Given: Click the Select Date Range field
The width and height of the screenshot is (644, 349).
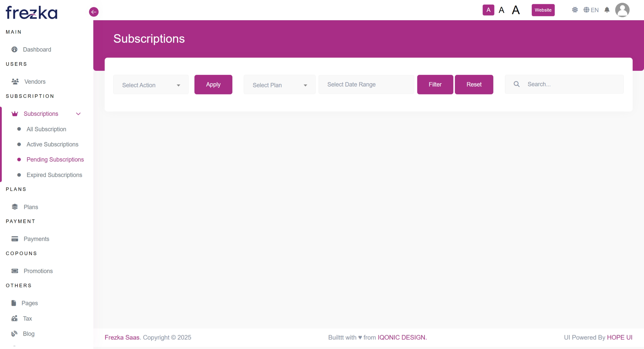Looking at the screenshot, I should pyautogui.click(x=366, y=85).
